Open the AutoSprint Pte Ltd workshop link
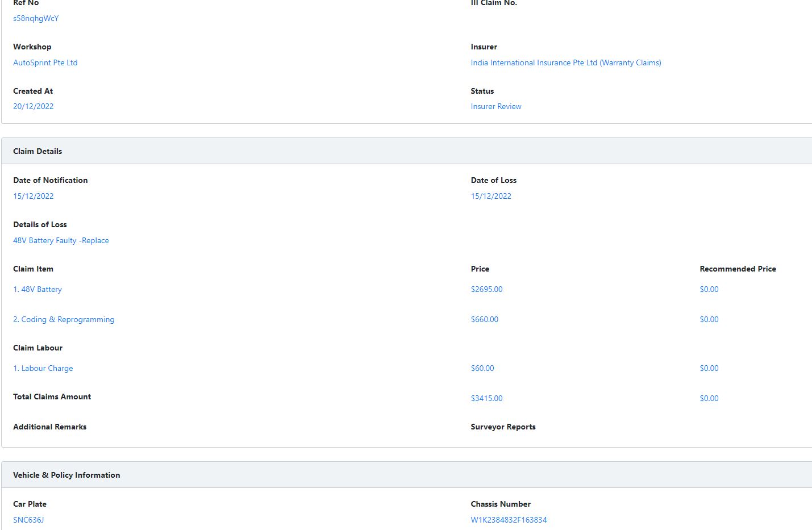 pyautogui.click(x=45, y=62)
